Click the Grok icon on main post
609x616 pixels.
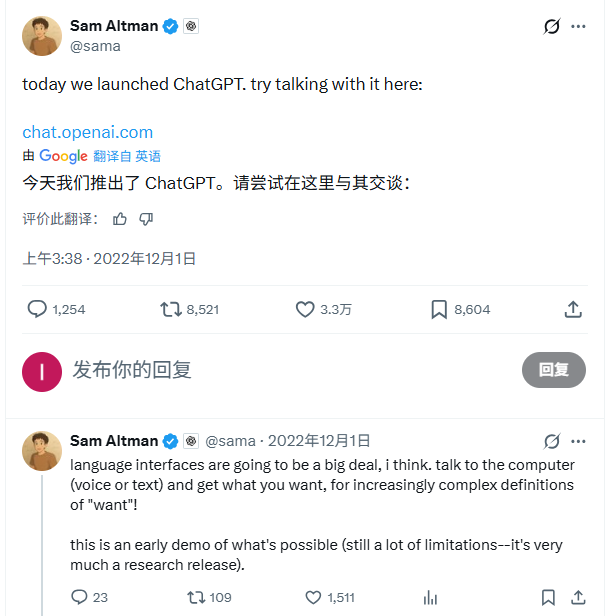tap(551, 27)
